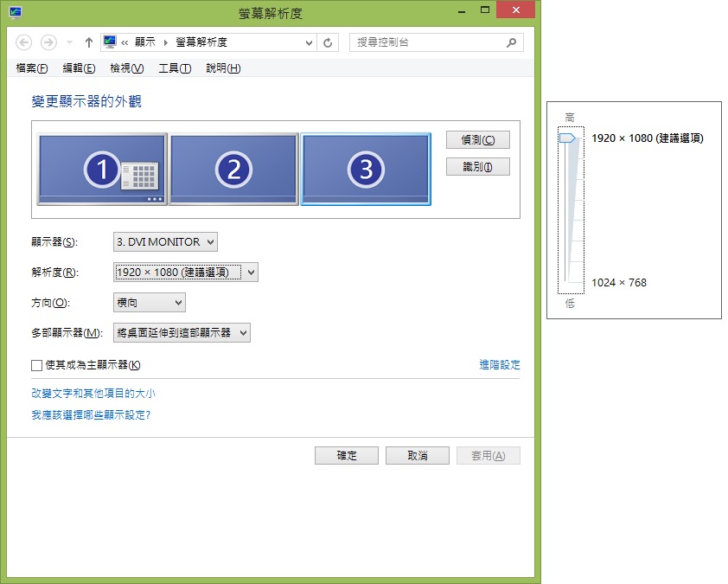Click the resolution slider thumb at 1920 × 1080
728x584 pixels.
[568, 138]
